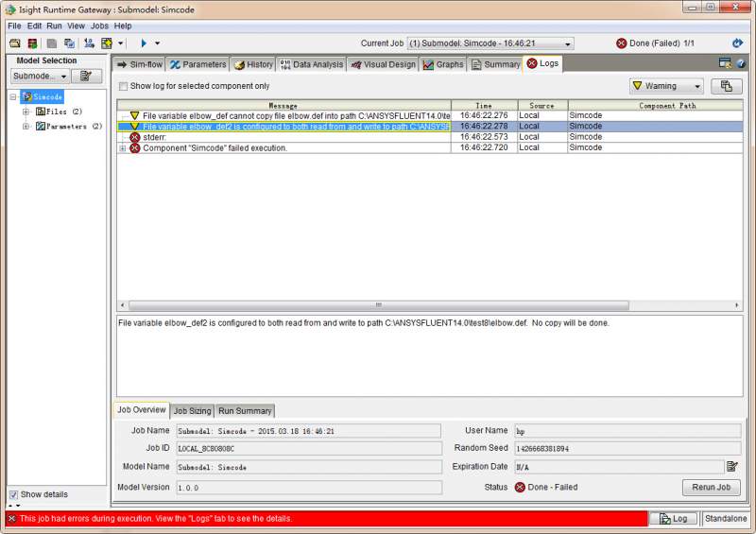Open the View menu
756x534 pixels.
[x=76, y=26]
